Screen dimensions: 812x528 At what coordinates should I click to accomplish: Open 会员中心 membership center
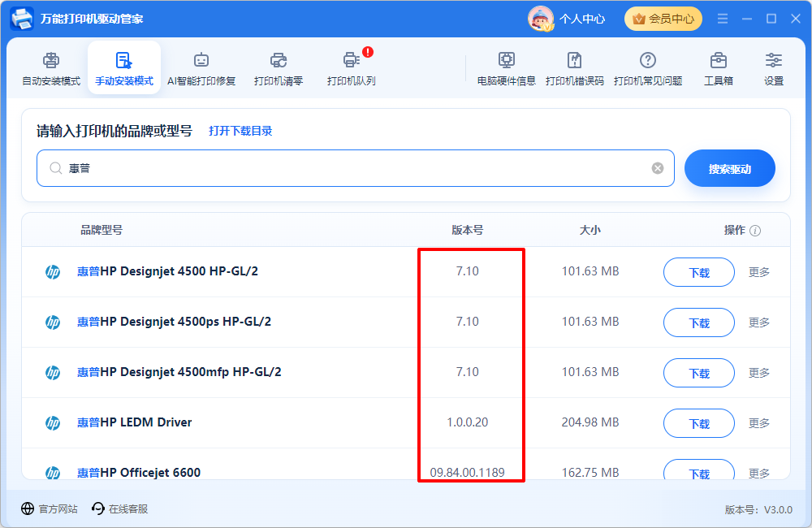(663, 19)
